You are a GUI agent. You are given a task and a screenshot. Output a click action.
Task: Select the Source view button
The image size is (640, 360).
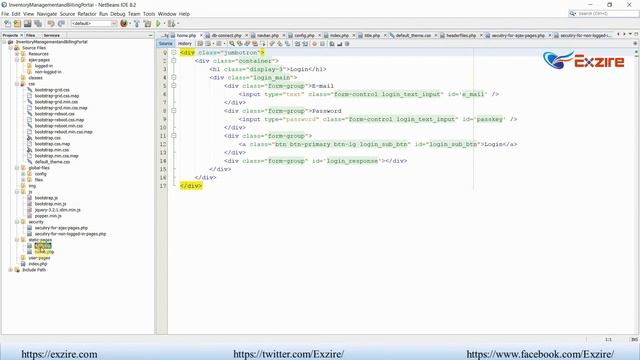pyautogui.click(x=165, y=44)
